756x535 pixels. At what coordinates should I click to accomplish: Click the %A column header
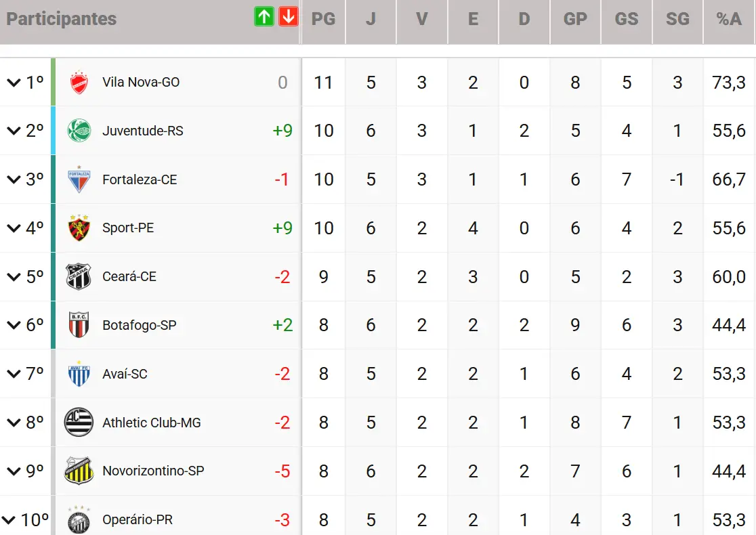[729, 19]
